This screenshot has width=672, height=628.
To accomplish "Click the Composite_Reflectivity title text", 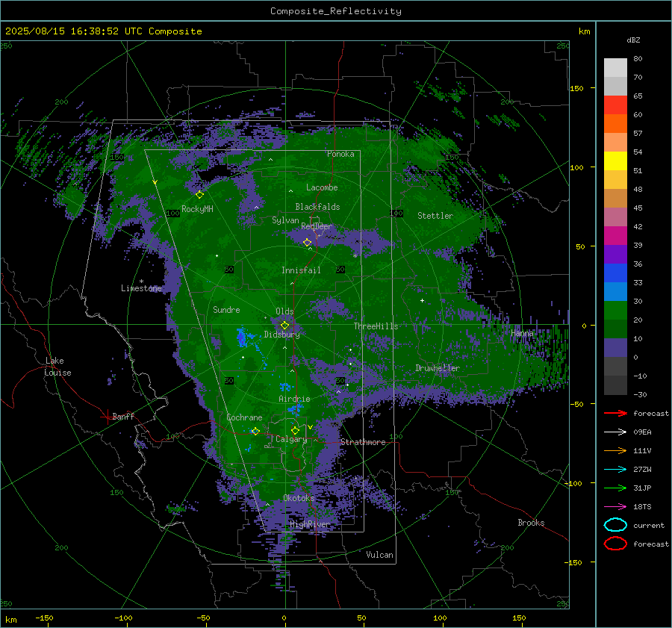I will [336, 11].
